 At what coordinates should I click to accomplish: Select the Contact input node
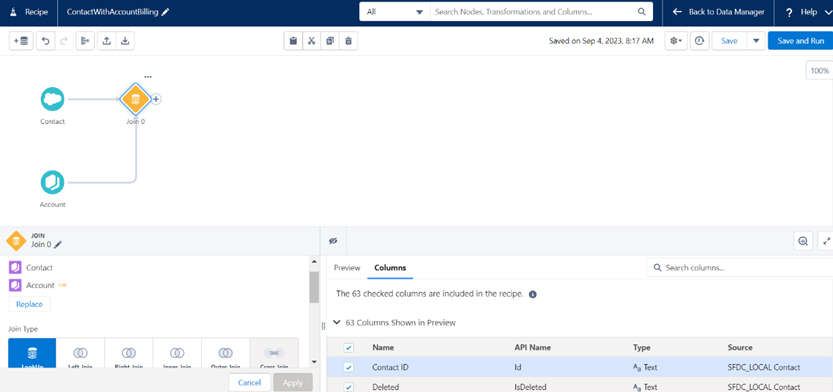tap(53, 99)
